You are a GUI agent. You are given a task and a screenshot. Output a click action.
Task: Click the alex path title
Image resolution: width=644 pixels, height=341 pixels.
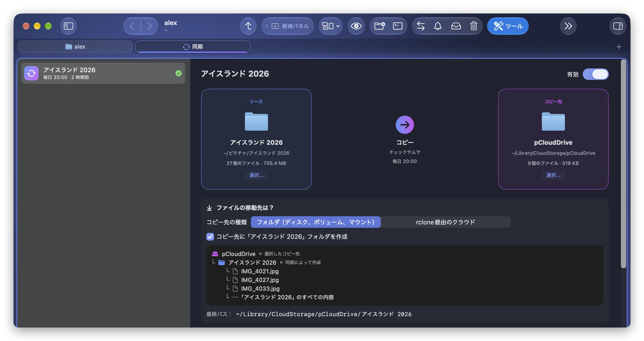171,23
